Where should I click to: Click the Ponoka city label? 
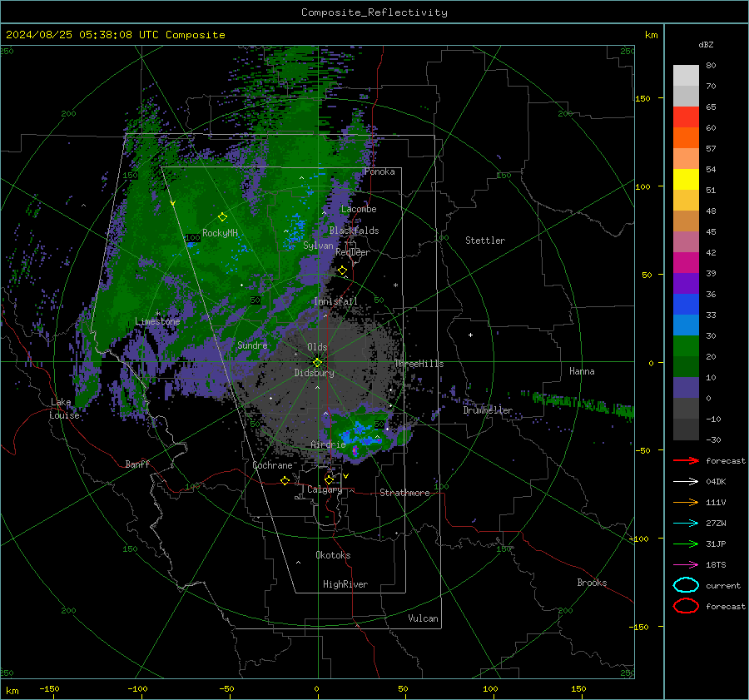tap(379, 171)
